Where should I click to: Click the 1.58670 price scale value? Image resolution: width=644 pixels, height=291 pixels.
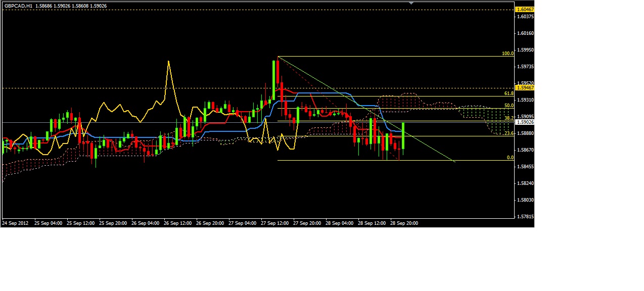(526, 150)
